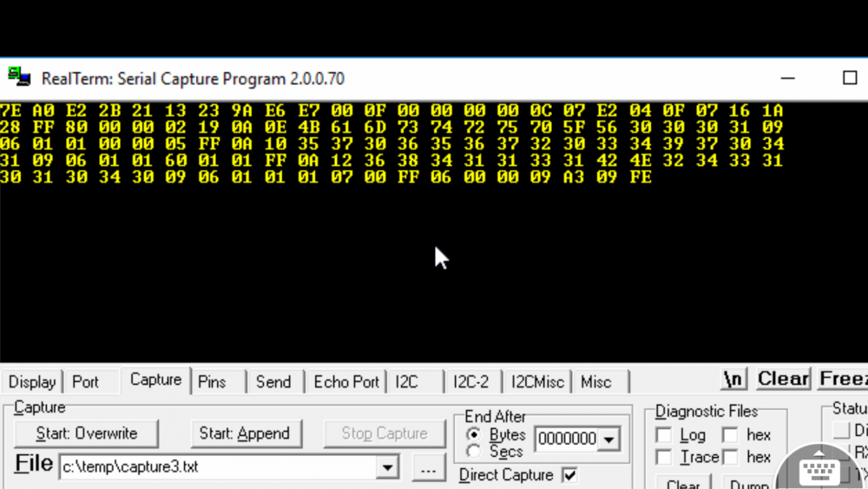Switch to the Port tab
868x489 pixels.
(85, 382)
